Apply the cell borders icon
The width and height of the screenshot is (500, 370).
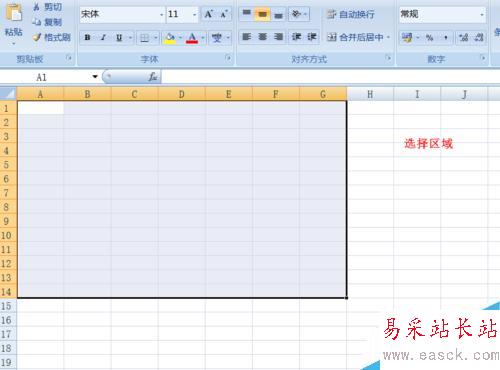(x=144, y=38)
